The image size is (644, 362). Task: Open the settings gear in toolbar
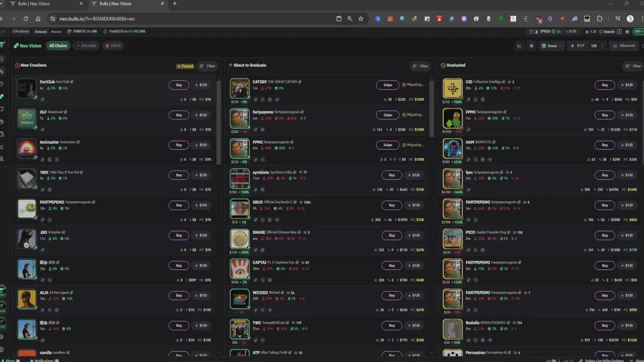[x=531, y=46]
